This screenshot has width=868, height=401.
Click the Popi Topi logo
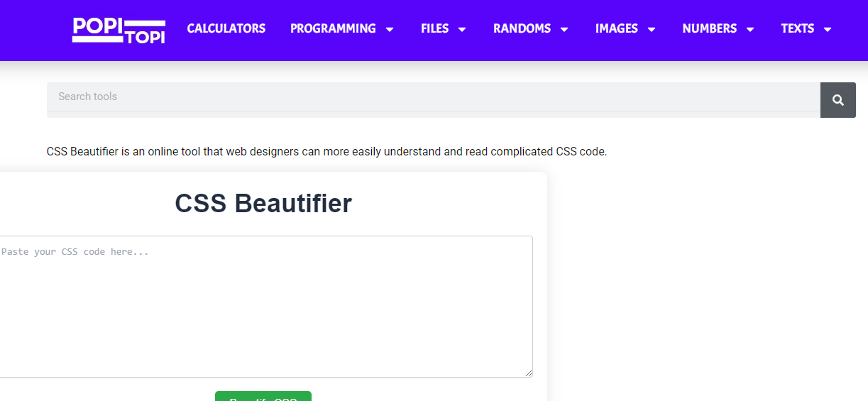(x=119, y=30)
